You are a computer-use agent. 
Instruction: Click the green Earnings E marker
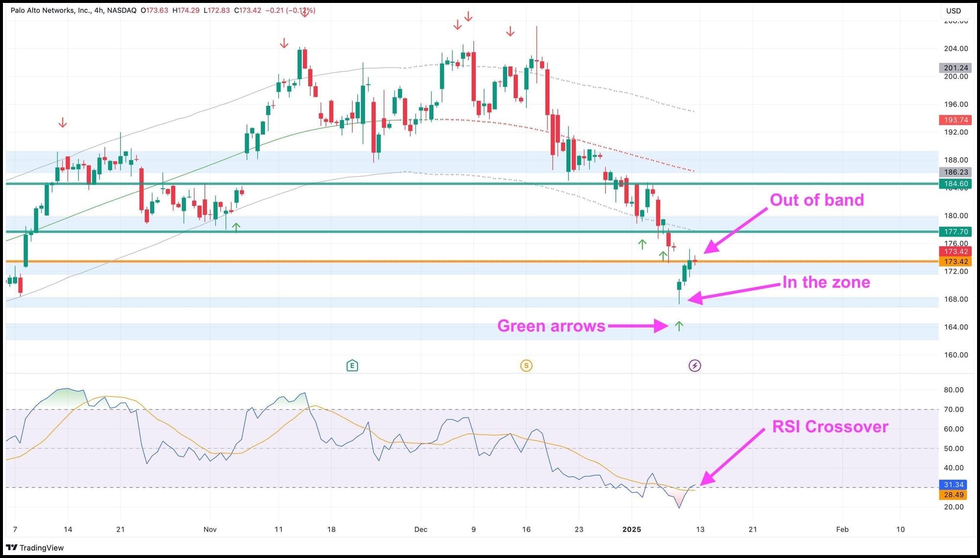pyautogui.click(x=352, y=365)
